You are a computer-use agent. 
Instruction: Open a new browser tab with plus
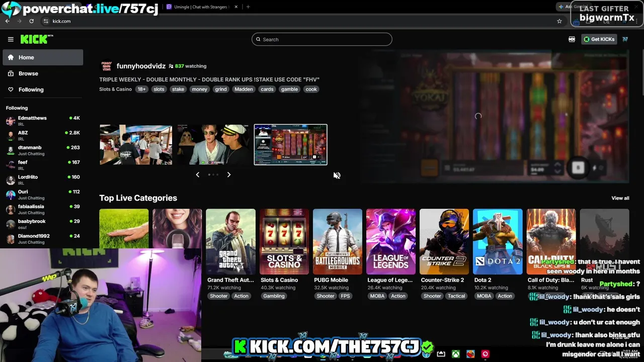(x=248, y=7)
